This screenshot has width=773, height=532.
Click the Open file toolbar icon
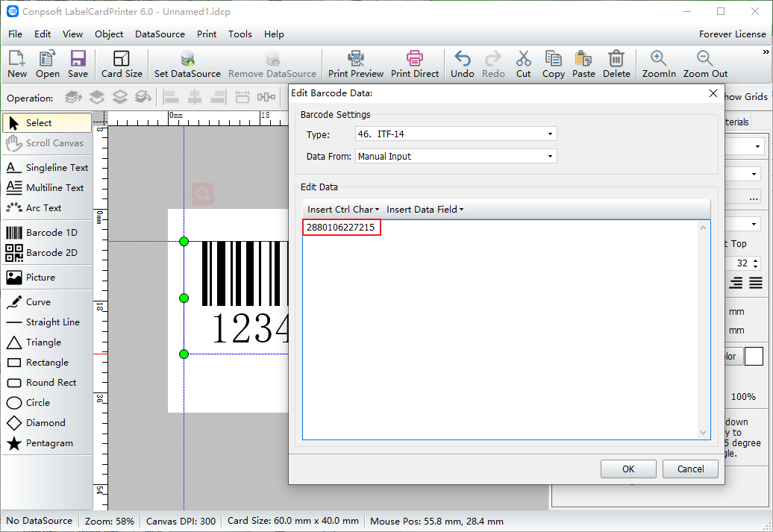[x=47, y=64]
